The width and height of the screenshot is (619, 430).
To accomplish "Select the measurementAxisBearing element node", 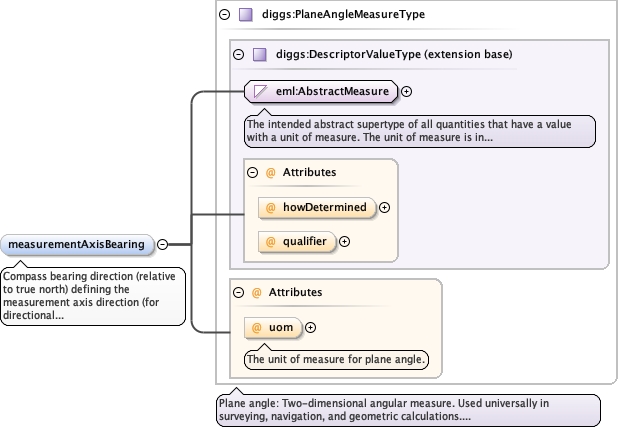I will [78, 244].
